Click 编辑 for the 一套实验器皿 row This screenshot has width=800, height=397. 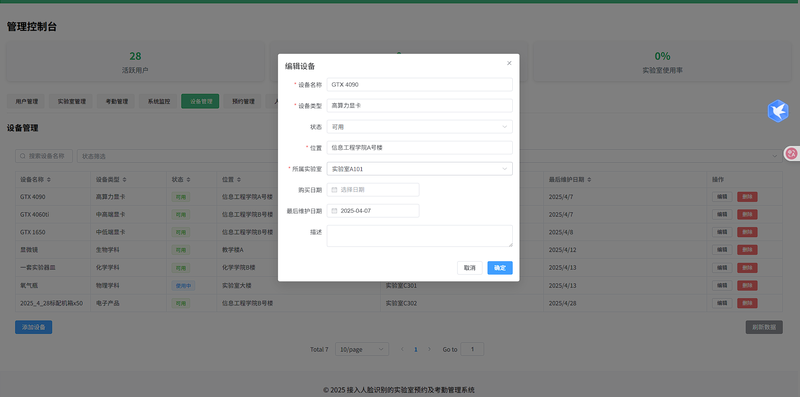click(722, 268)
